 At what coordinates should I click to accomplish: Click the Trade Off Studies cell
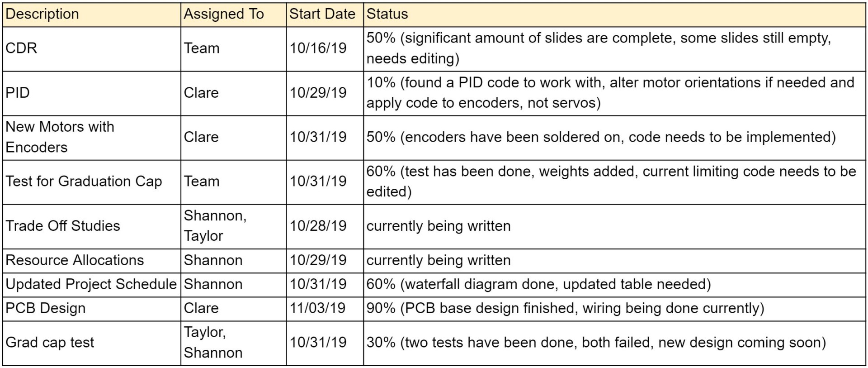tap(92, 226)
